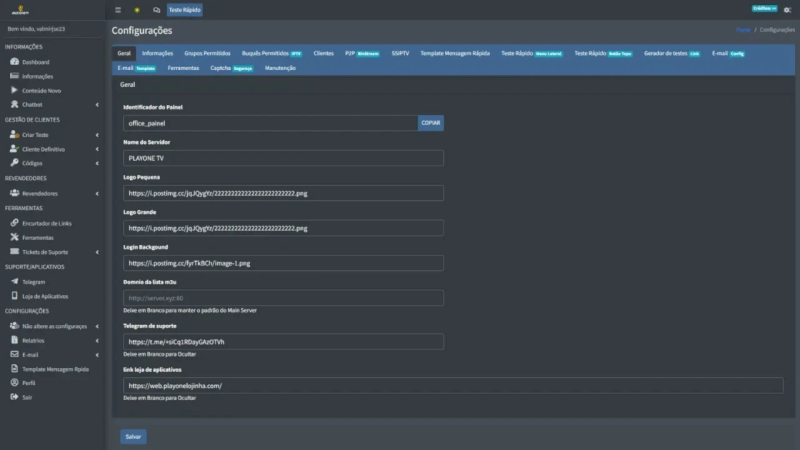Switch to the Captcha tab
Image resolution: width=800 pixels, height=450 pixels.
coord(219,68)
